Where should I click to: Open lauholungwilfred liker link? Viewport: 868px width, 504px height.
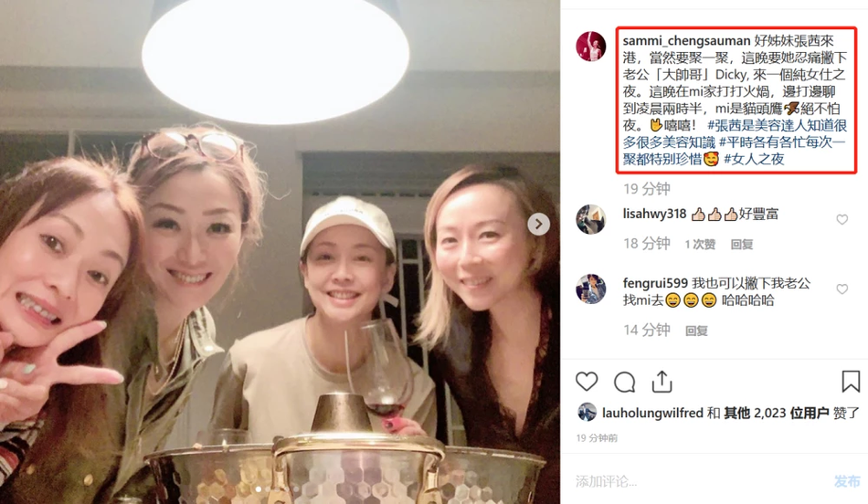click(652, 414)
